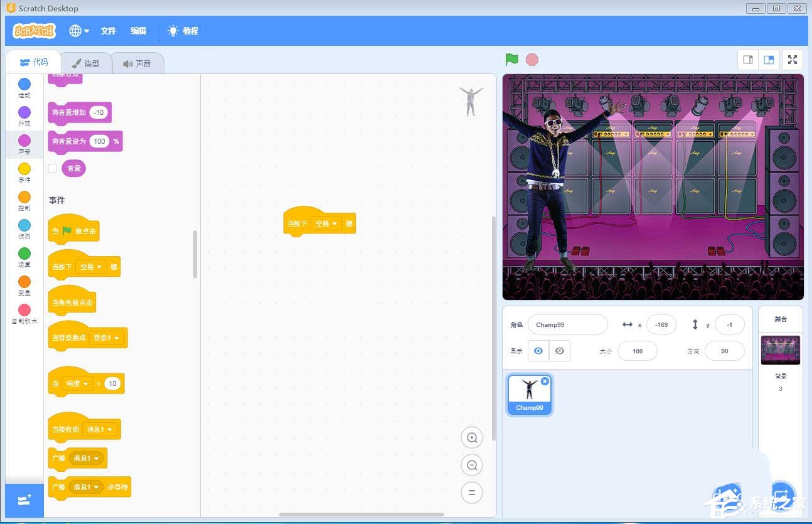This screenshot has height=524, width=812.
Task: Click the green flag to run the project
Action: point(512,60)
